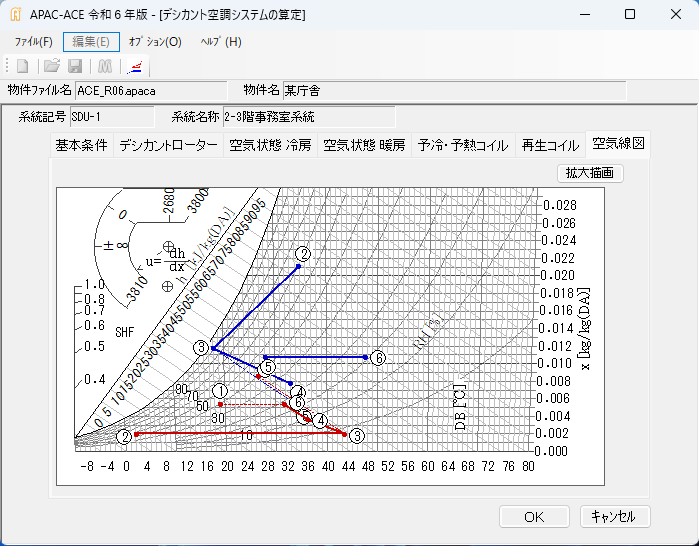Click the New file toolbar icon
Screen dimensions: 699x546
(22, 66)
